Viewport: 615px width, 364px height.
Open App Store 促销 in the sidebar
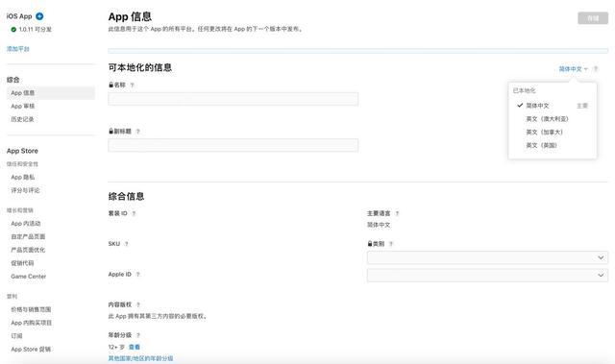pos(31,349)
